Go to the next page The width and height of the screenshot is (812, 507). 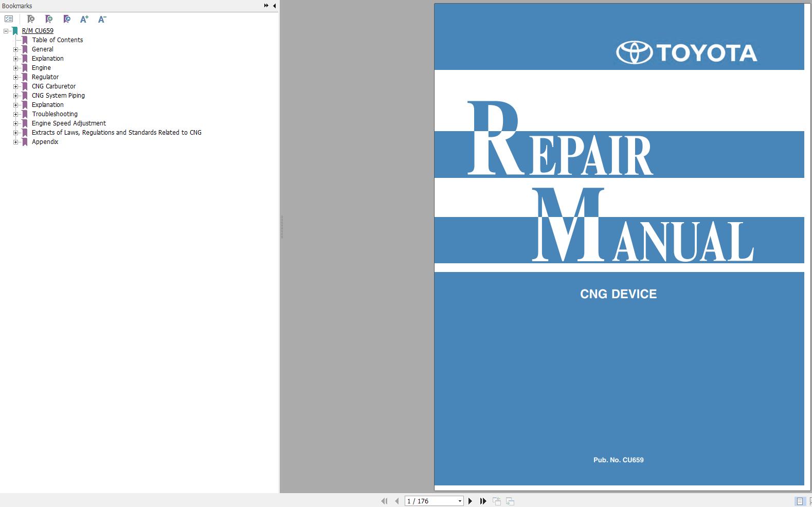(x=470, y=501)
